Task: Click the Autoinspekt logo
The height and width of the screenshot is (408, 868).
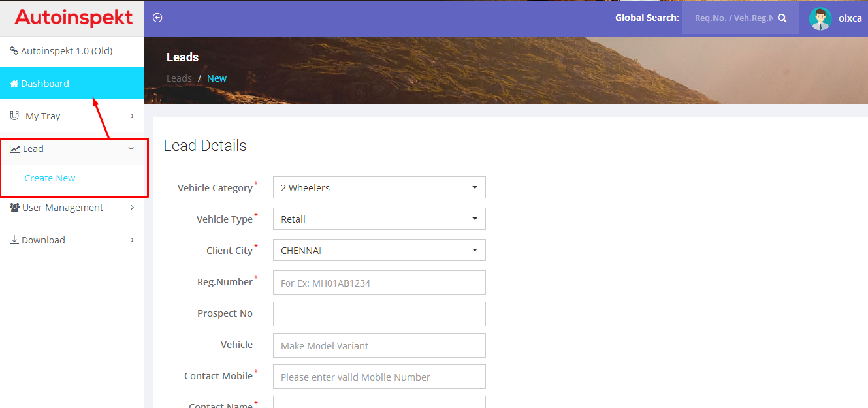Action: 73,18
